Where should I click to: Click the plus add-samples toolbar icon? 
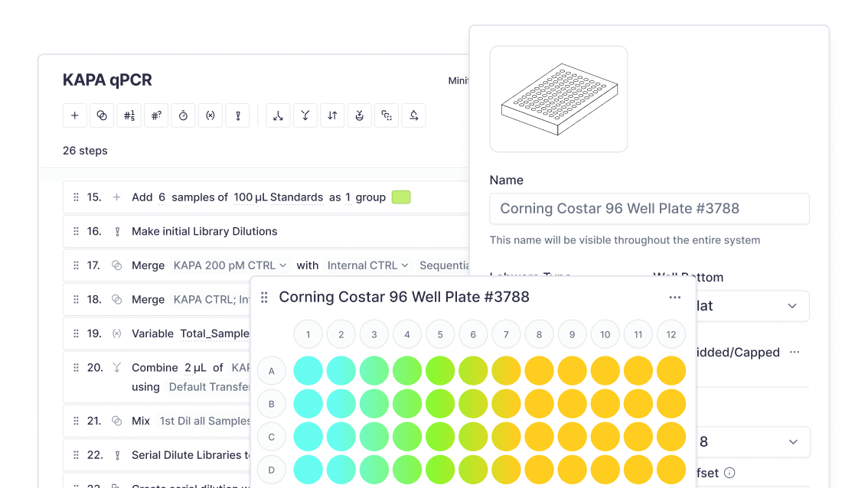click(x=75, y=115)
